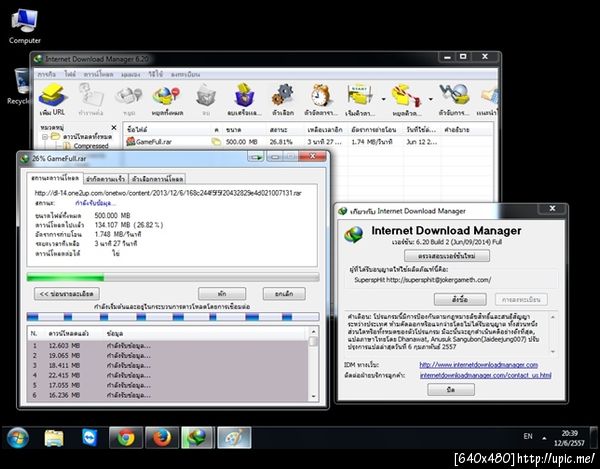The height and width of the screenshot is (469, 600).
Task: Click the Stop Queue toolbar icon
Action: coord(406,100)
